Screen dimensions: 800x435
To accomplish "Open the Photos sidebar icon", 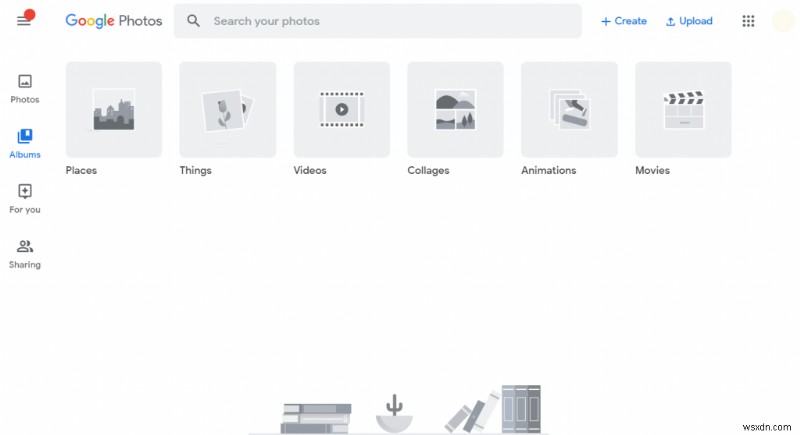I will coord(24,81).
